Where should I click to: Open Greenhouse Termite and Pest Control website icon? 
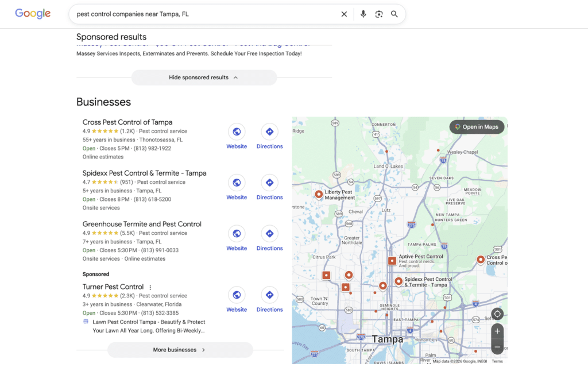coord(237,234)
